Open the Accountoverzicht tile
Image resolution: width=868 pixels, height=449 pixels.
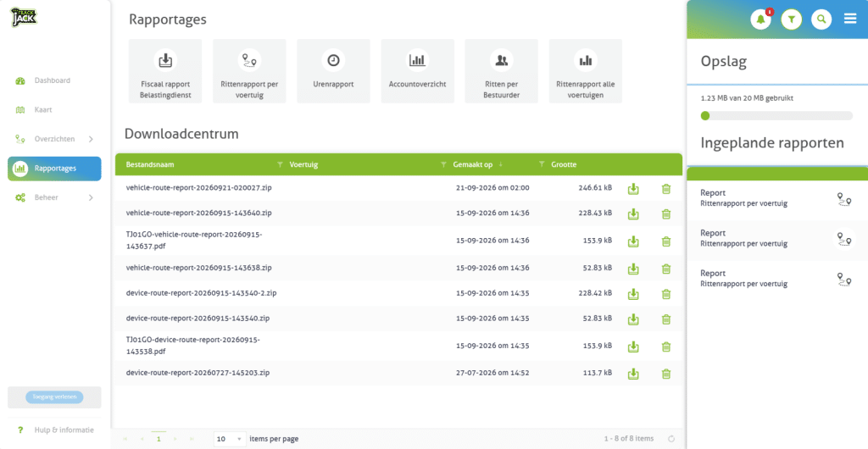[x=417, y=71]
